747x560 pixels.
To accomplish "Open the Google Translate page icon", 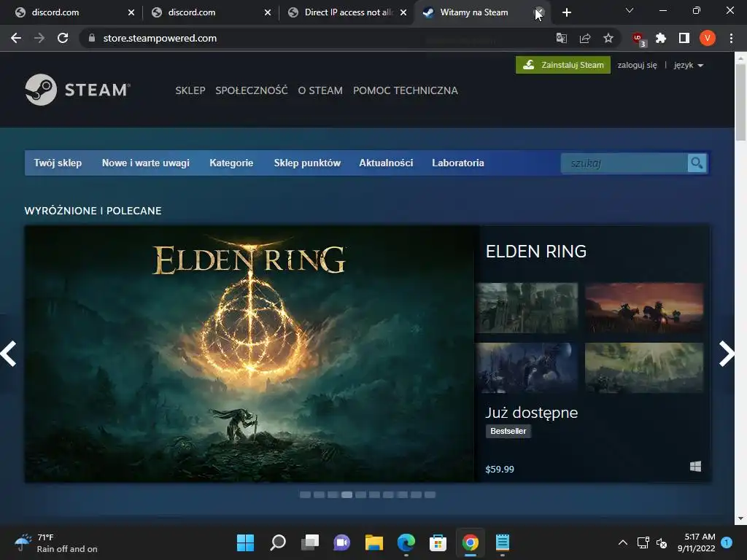I will pyautogui.click(x=562, y=38).
